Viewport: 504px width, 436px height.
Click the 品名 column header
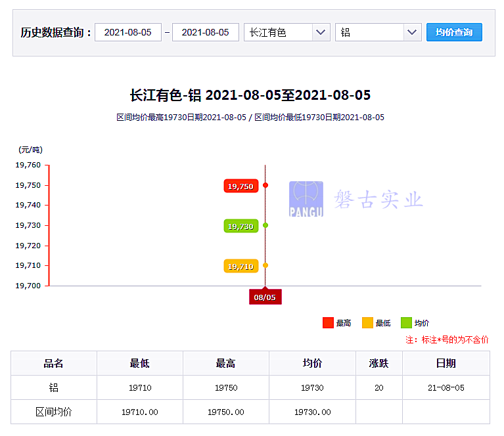(54, 363)
